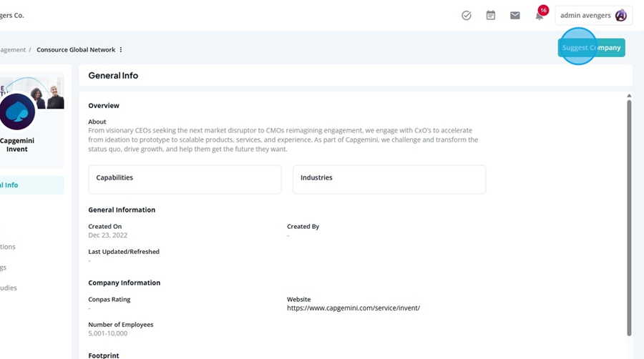Click the 5,001-10,000 employees value
This screenshot has width=644, height=359.
pyautogui.click(x=107, y=333)
